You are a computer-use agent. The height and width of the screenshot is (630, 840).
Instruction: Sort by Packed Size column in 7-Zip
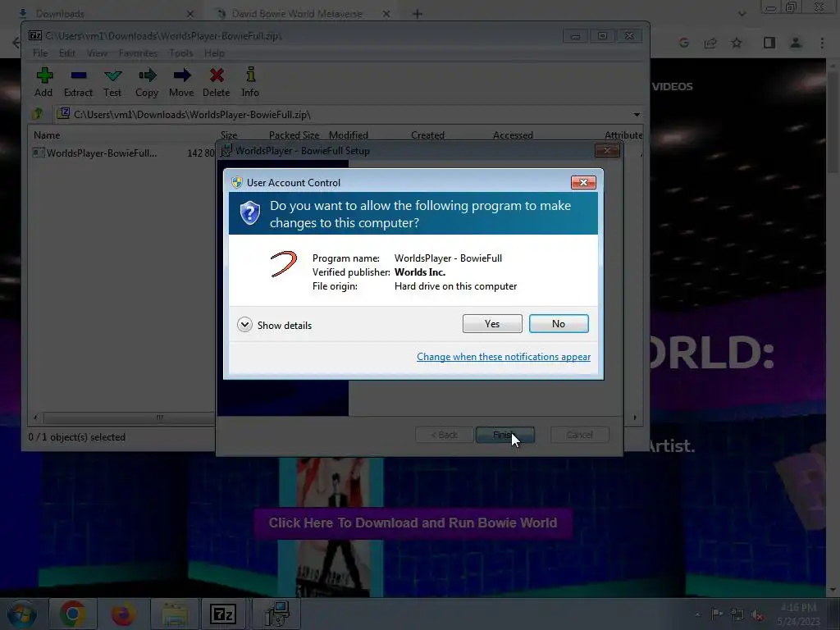tap(294, 135)
